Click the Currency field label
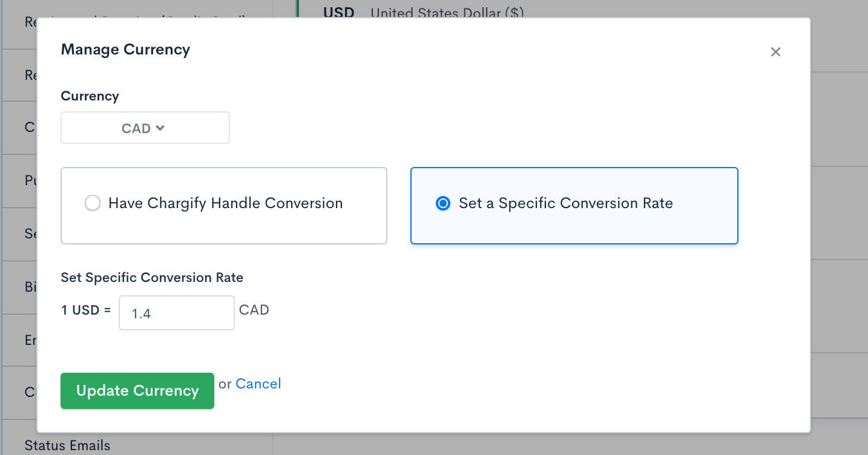Viewport: 868px width, 455px height. pos(90,96)
